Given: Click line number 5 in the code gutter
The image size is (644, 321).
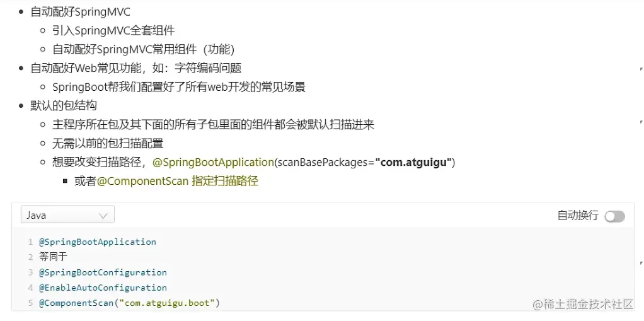Looking at the screenshot, I should 30,303.
